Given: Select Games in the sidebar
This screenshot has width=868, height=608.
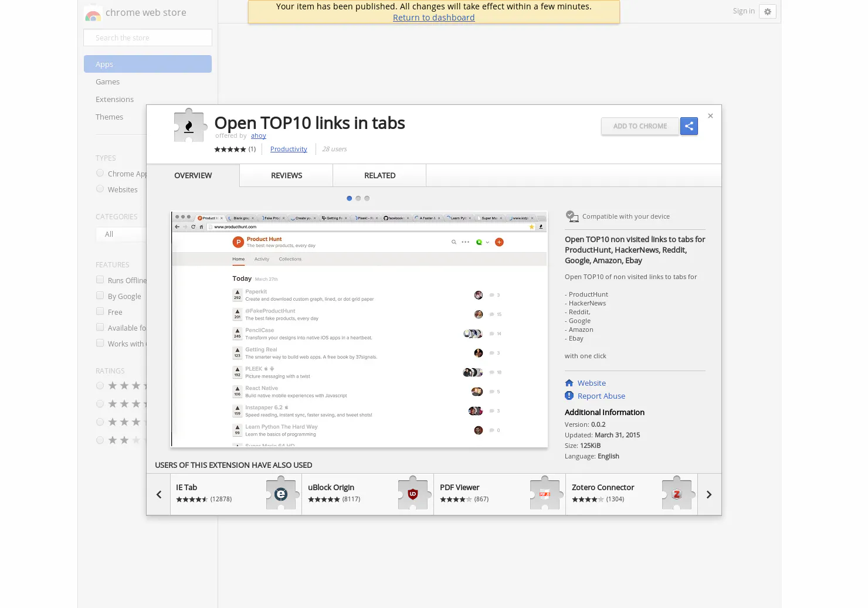Looking at the screenshot, I should pos(107,81).
